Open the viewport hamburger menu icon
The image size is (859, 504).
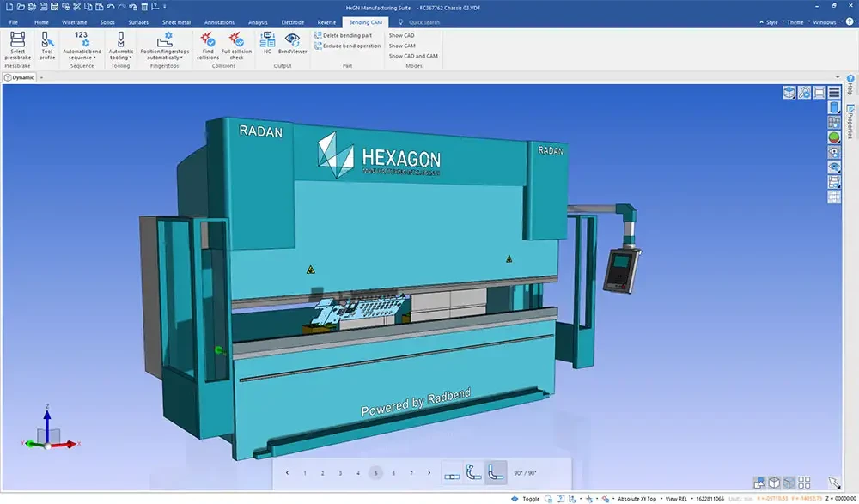coord(834,93)
